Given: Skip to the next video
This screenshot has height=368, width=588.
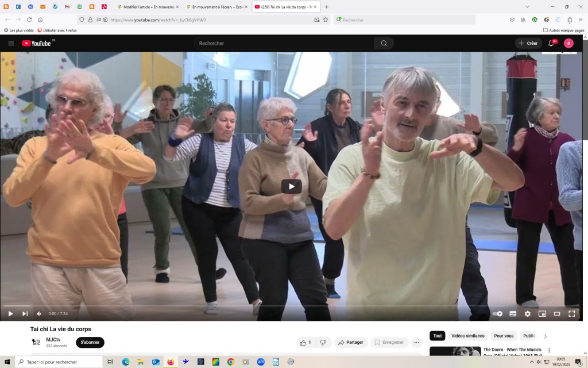Looking at the screenshot, I should 25,313.
